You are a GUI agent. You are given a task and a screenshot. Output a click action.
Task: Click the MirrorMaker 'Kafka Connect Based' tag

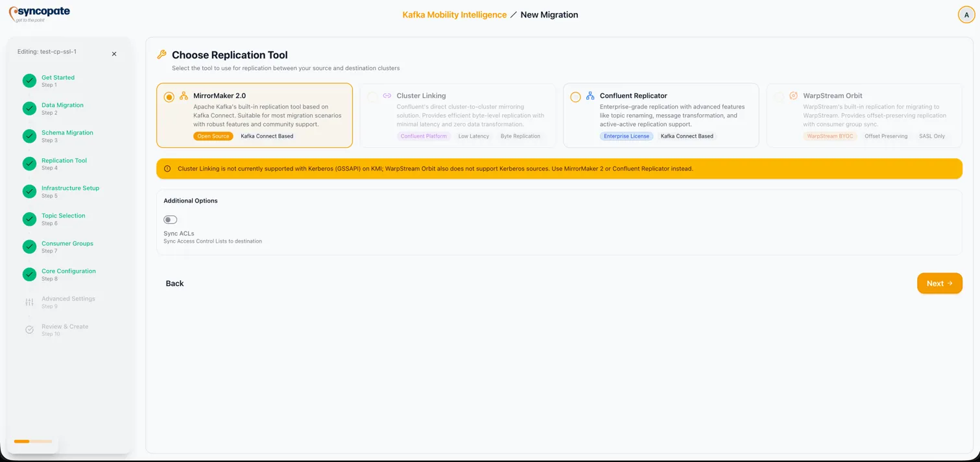tap(267, 136)
